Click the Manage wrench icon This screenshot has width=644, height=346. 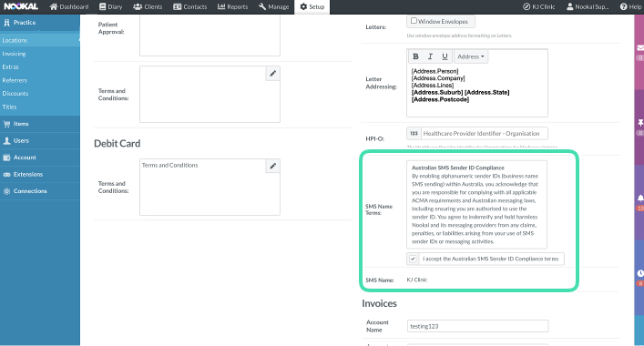(262, 6)
